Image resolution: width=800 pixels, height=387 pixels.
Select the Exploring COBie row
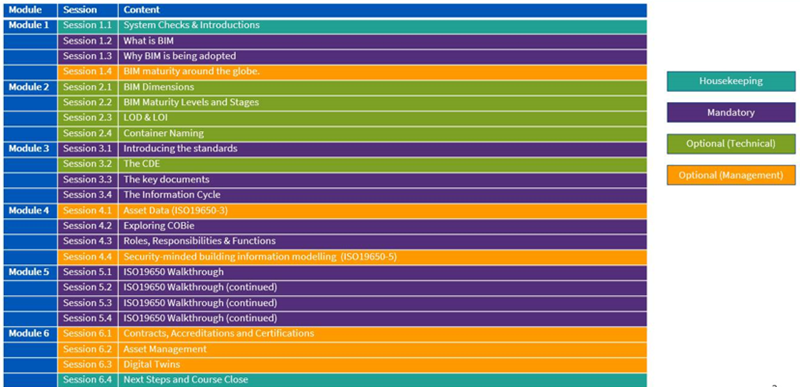pos(352,226)
